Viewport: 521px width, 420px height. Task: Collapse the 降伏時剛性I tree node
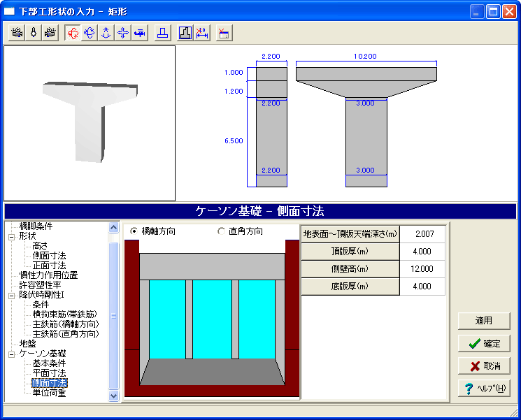12,296
